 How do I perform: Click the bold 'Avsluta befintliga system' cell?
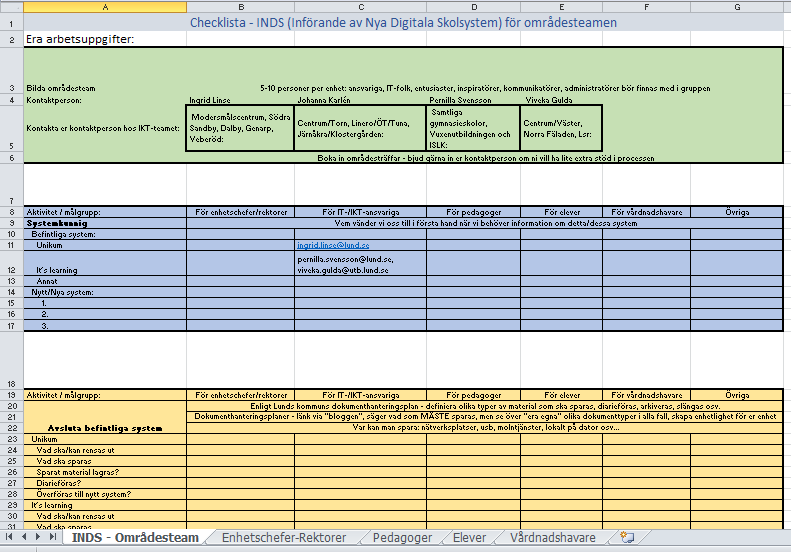[105, 417]
